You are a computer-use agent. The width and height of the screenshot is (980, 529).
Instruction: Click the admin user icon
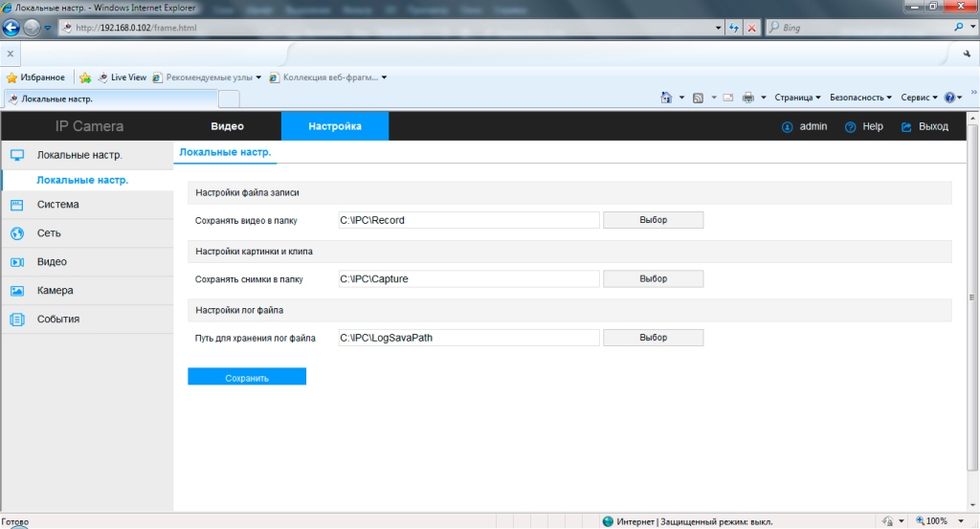[787, 127]
